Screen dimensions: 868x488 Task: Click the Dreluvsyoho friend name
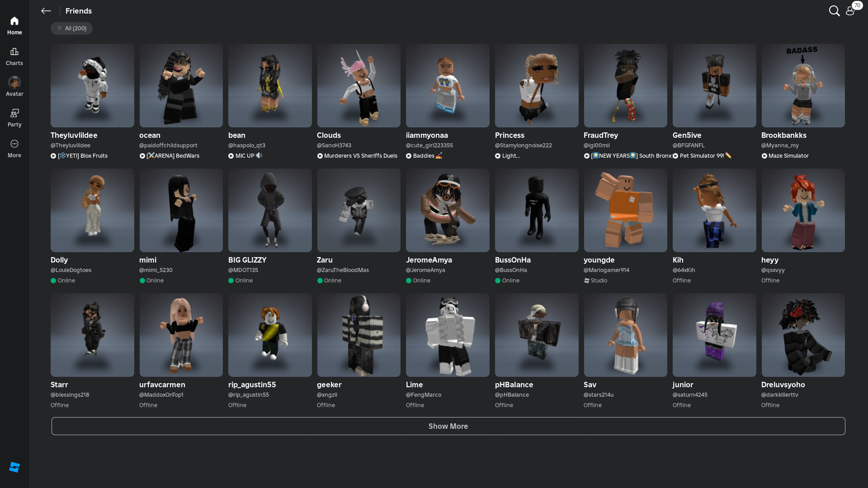(x=783, y=385)
